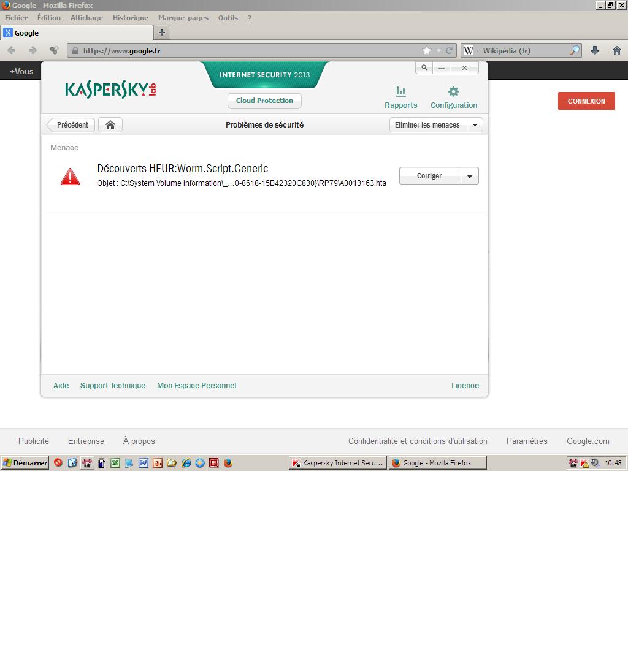Click Firefox forward arrow

(x=33, y=50)
